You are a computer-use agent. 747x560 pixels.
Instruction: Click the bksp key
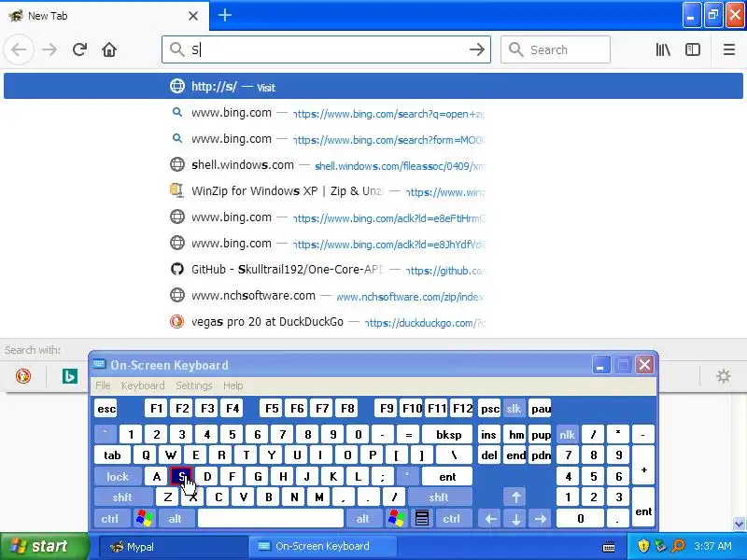(448, 434)
